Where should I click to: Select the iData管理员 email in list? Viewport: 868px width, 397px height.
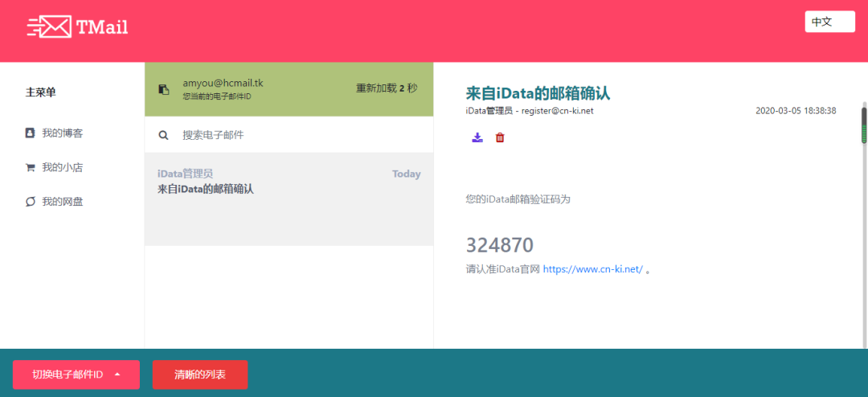click(289, 182)
